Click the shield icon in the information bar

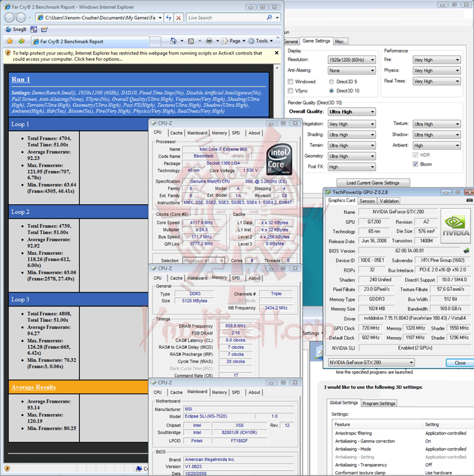click(8, 53)
